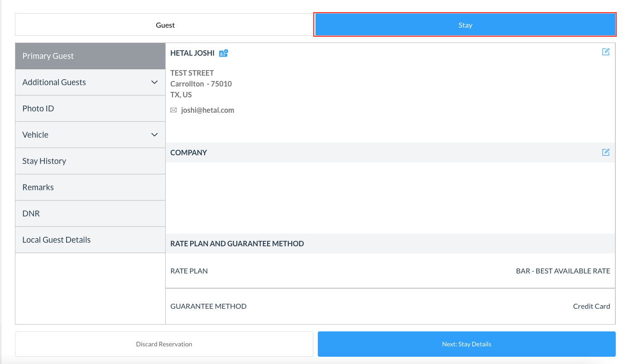Click the Discard Reservation button
Screen dimensions: 623x364
[164, 344]
